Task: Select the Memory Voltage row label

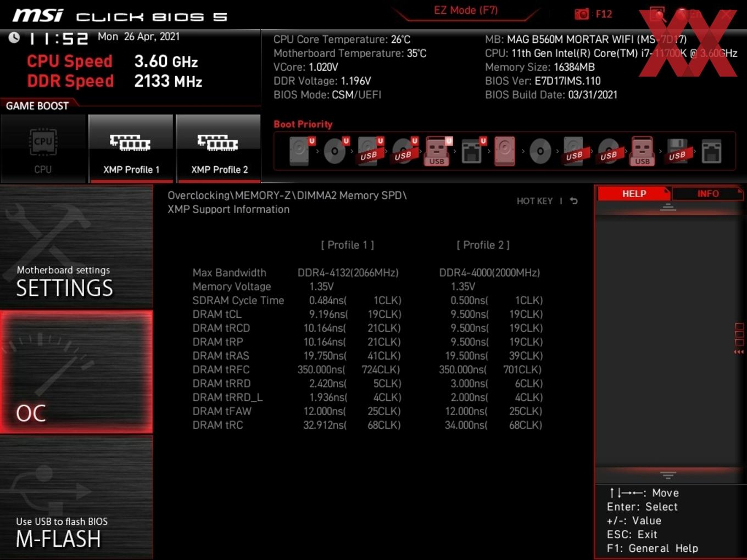Action: click(x=232, y=287)
